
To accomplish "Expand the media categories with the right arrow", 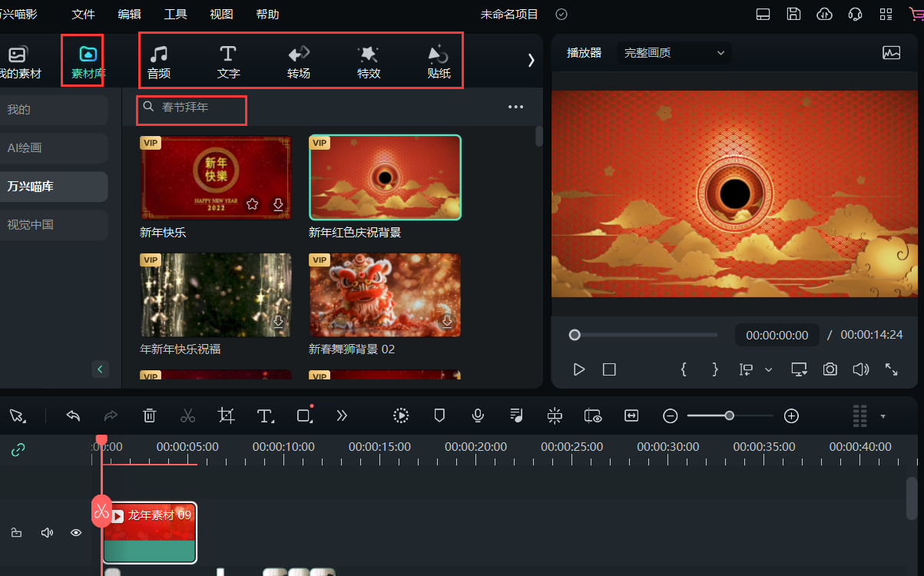I will [531, 58].
